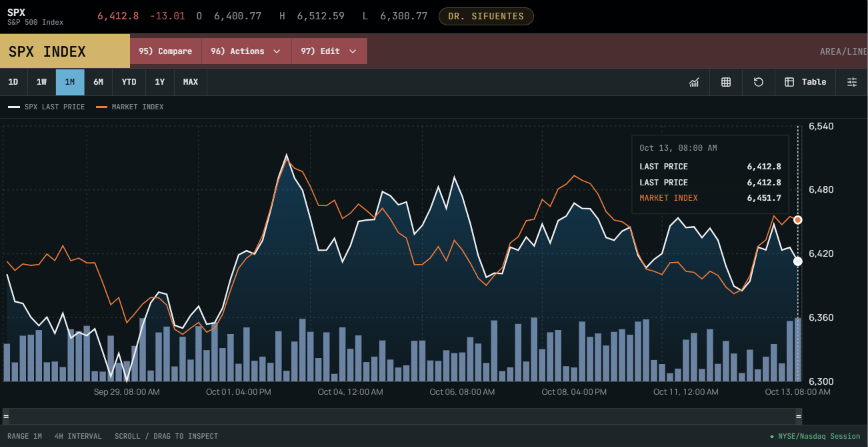Click the NYSE/Nasdaq Session status indicator

815,436
